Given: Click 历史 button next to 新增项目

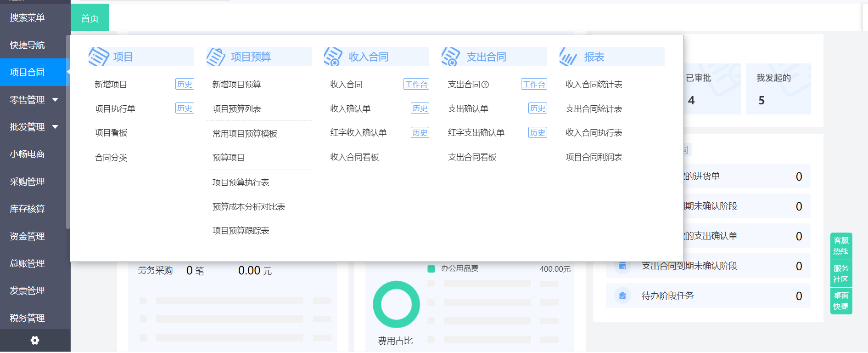Looking at the screenshot, I should click(185, 84).
